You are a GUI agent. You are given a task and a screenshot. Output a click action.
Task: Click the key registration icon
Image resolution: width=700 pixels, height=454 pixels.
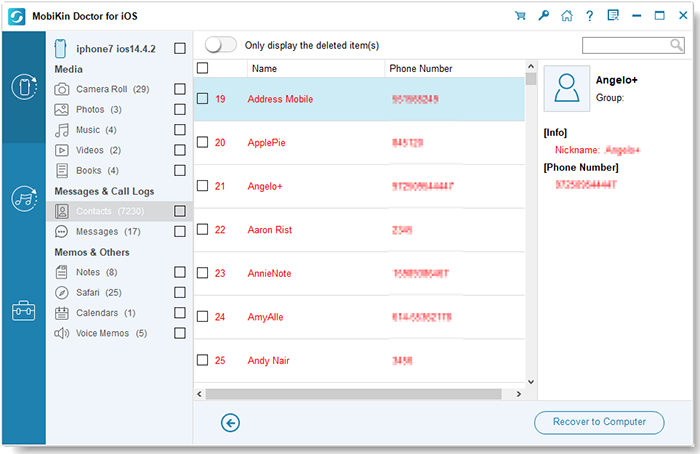coord(543,15)
